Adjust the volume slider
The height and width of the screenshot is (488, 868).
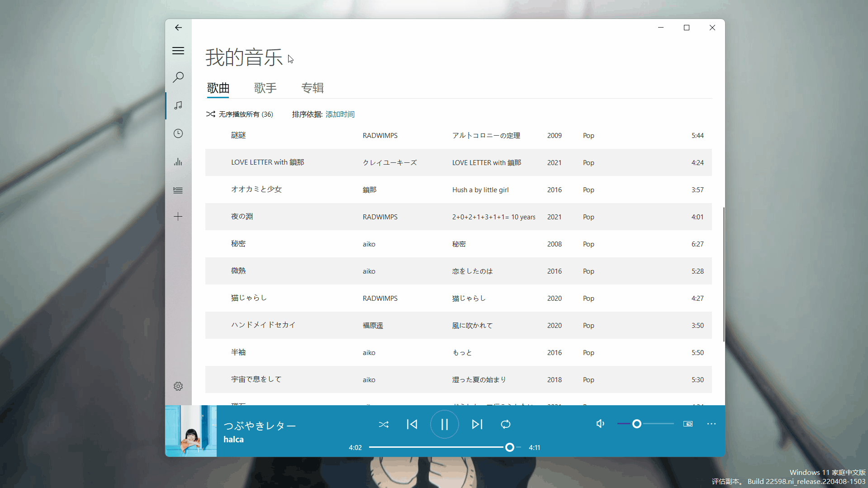[637, 424]
